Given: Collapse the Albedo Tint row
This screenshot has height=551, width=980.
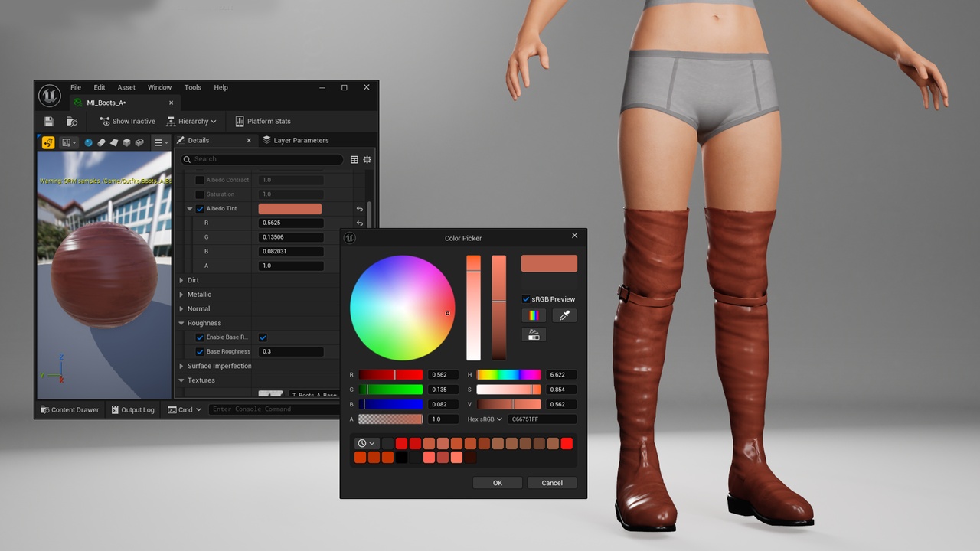Looking at the screenshot, I should [190, 209].
